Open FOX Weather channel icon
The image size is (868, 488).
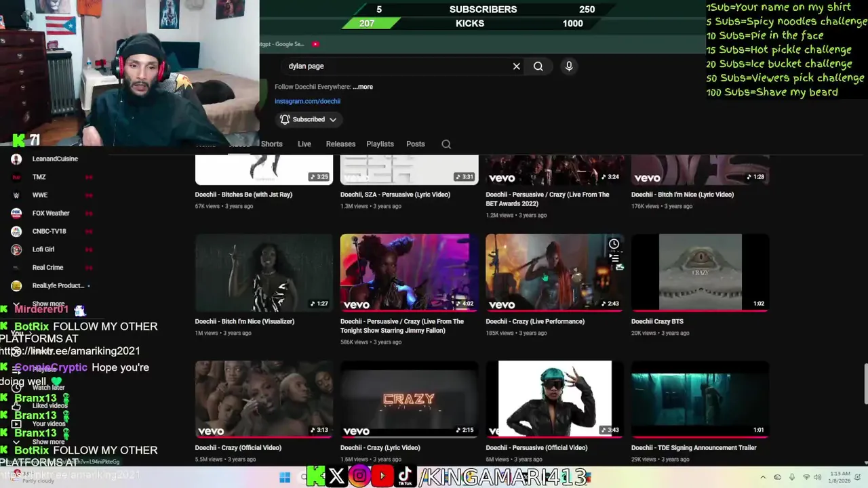[x=16, y=213]
